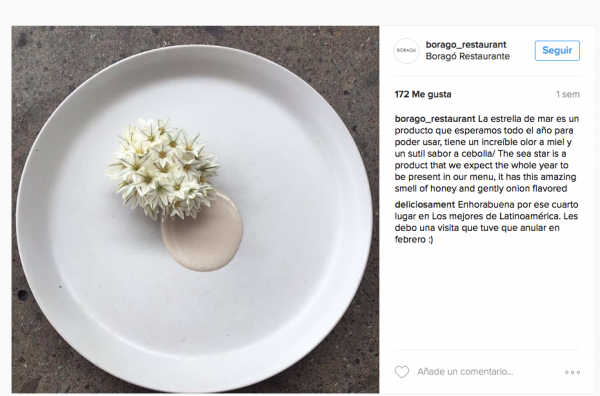The width and height of the screenshot is (600, 396).
Task: Follow the account with Seguir button
Action: pos(557,51)
